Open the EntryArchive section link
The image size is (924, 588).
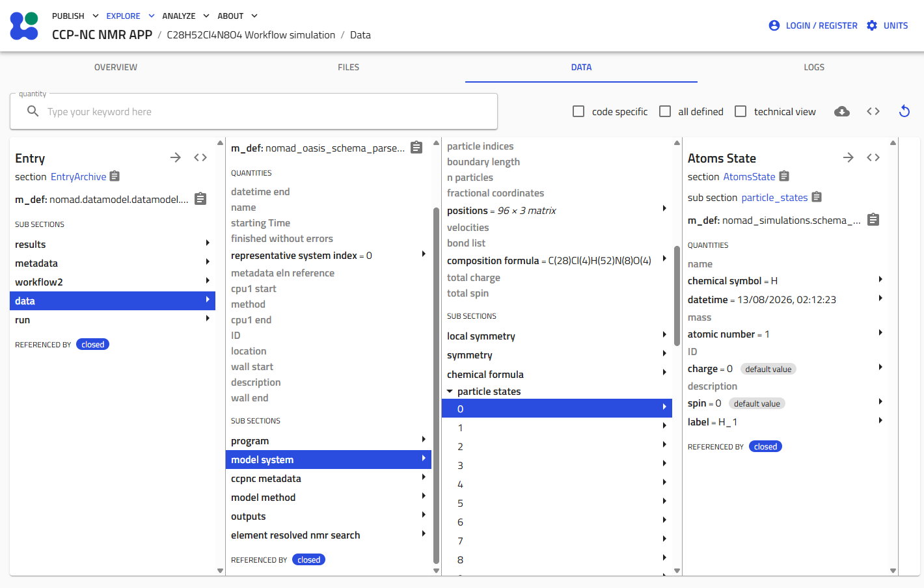tap(78, 177)
